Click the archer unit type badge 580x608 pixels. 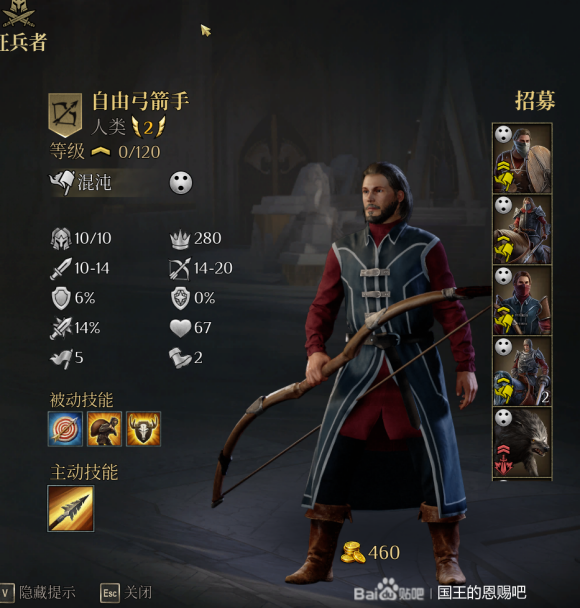coord(65,114)
